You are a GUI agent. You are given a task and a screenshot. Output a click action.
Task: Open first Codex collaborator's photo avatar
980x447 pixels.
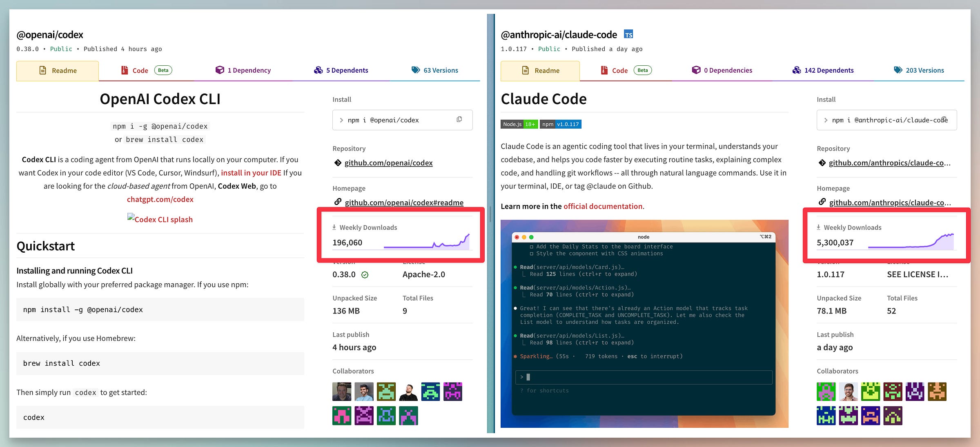tap(342, 391)
